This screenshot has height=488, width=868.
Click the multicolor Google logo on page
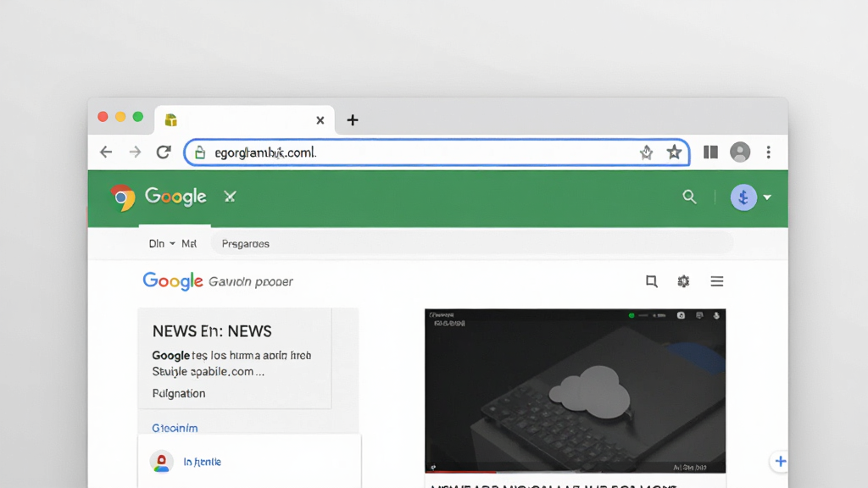173,281
